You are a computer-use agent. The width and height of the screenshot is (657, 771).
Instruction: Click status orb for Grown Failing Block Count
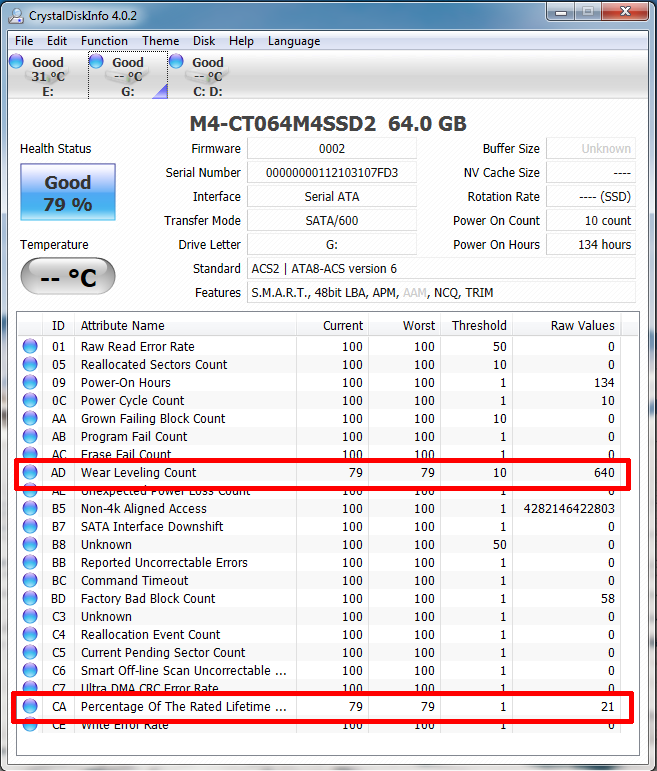[x=30, y=418]
